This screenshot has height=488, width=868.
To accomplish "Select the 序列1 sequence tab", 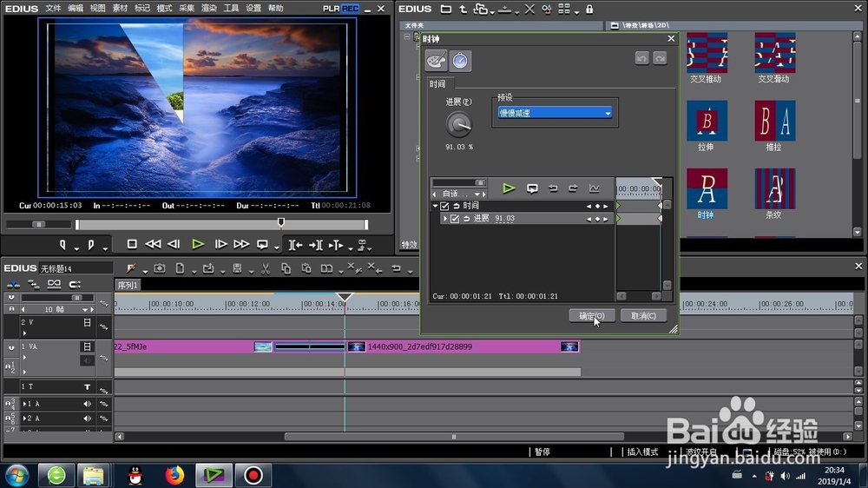I will click(128, 286).
